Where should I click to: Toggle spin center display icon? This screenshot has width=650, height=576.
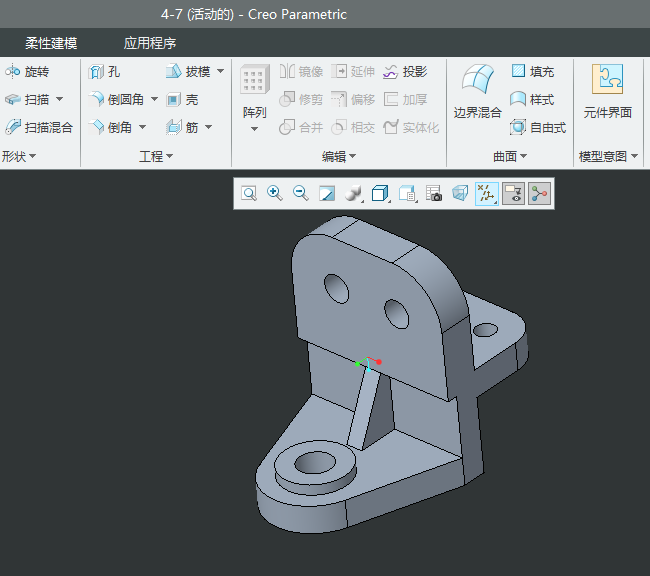tap(540, 194)
